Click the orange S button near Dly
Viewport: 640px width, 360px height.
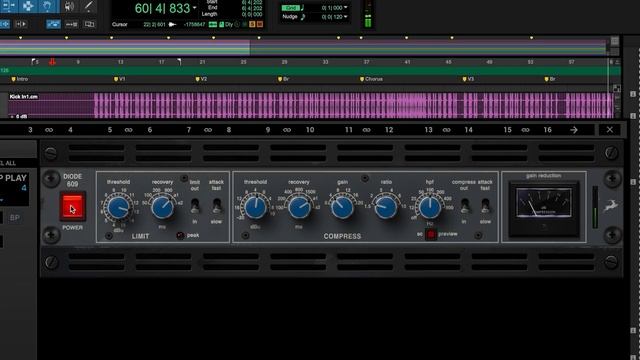[x=252, y=24]
